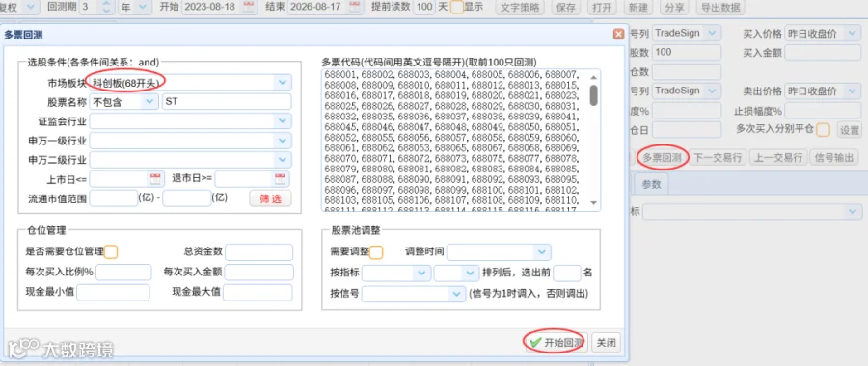
Task: Open the period unit 年 dropdown
Action: [143, 7]
